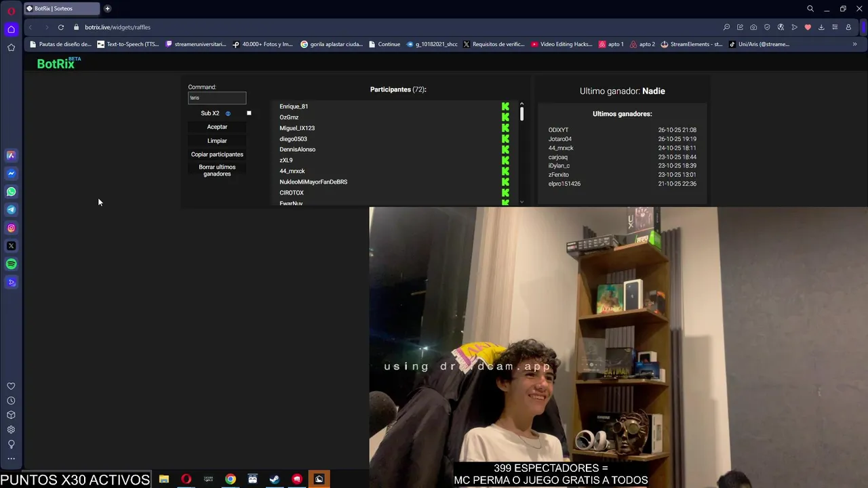Screen dimensions: 868x488
Task: Open history clock icon in sidebar
Action: click(x=11, y=401)
